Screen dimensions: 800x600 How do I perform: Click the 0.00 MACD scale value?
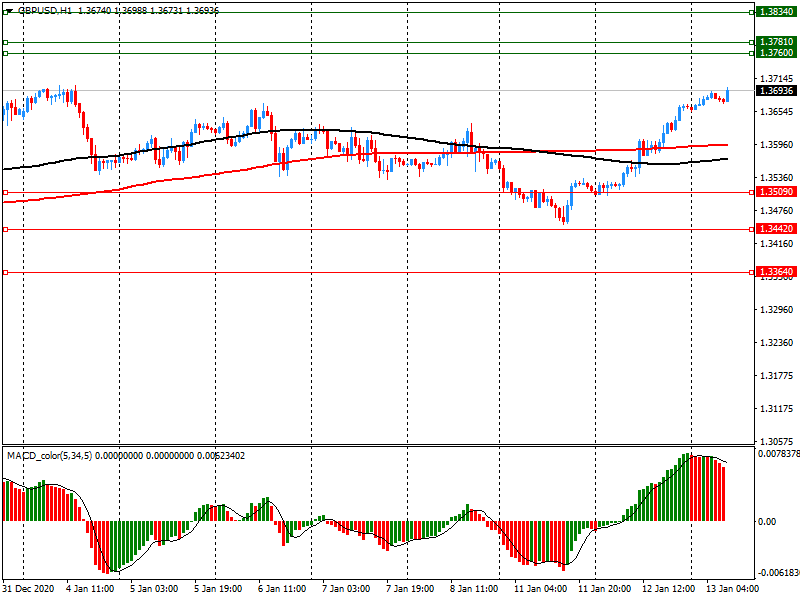[766, 522]
